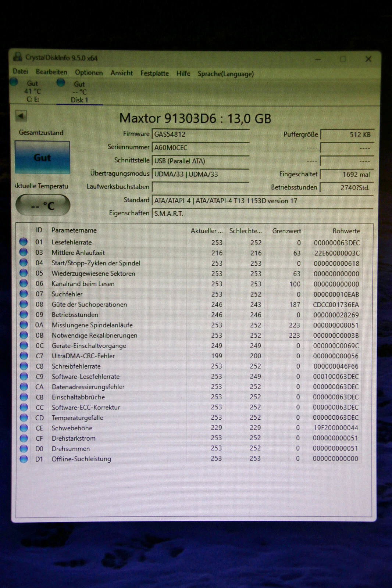Click status icon of Notwendige Rekalibrierungen row
The height and width of the screenshot is (588, 392).
click(24, 335)
